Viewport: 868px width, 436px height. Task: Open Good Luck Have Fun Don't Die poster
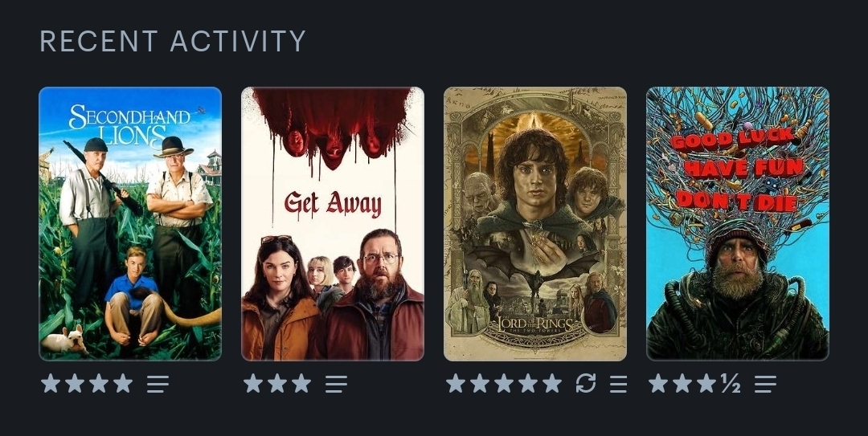[738, 223]
